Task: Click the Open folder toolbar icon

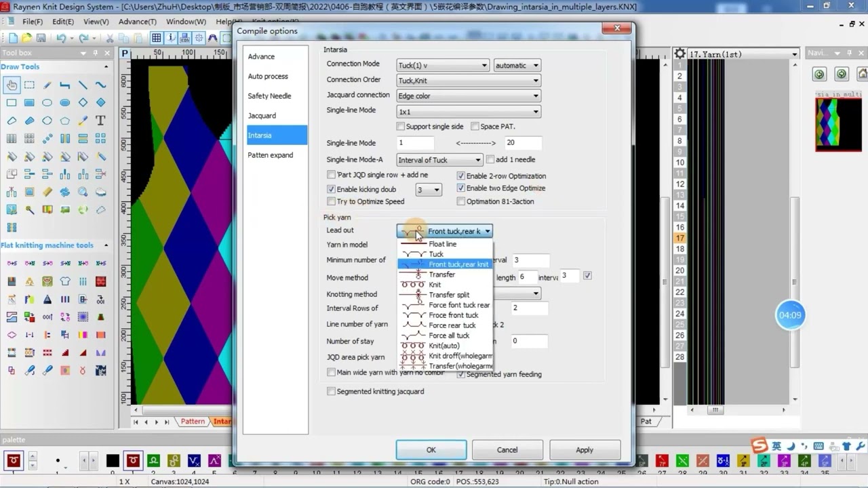Action: pyautogui.click(x=27, y=38)
